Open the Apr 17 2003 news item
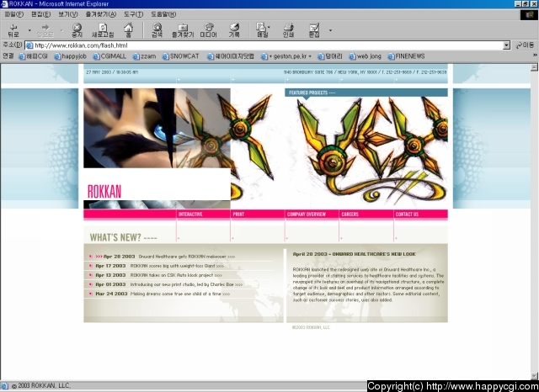The image size is (539, 392). [x=157, y=266]
